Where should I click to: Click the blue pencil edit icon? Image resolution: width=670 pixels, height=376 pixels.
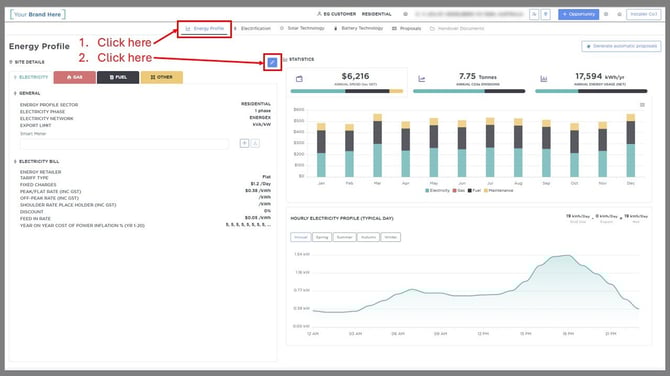point(272,62)
